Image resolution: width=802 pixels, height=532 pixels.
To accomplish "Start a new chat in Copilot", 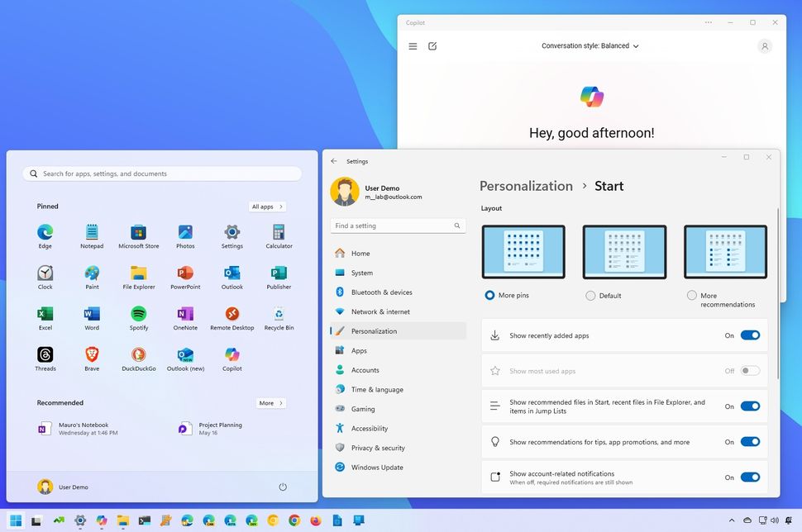I will coord(432,46).
